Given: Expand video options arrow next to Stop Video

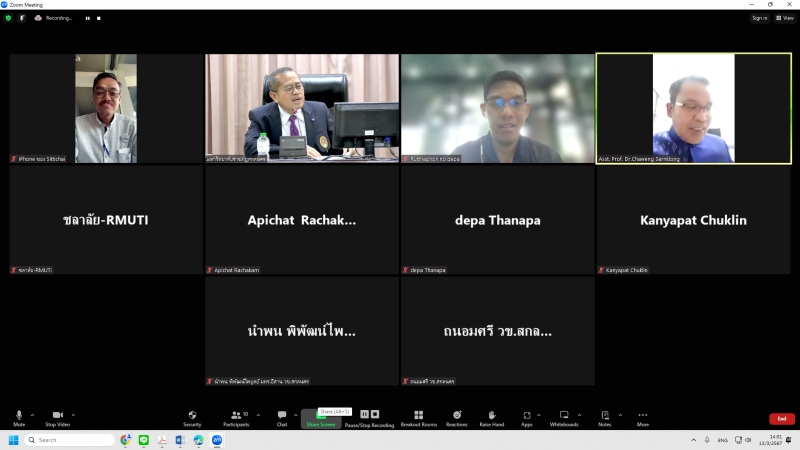Looking at the screenshot, I should (73, 414).
